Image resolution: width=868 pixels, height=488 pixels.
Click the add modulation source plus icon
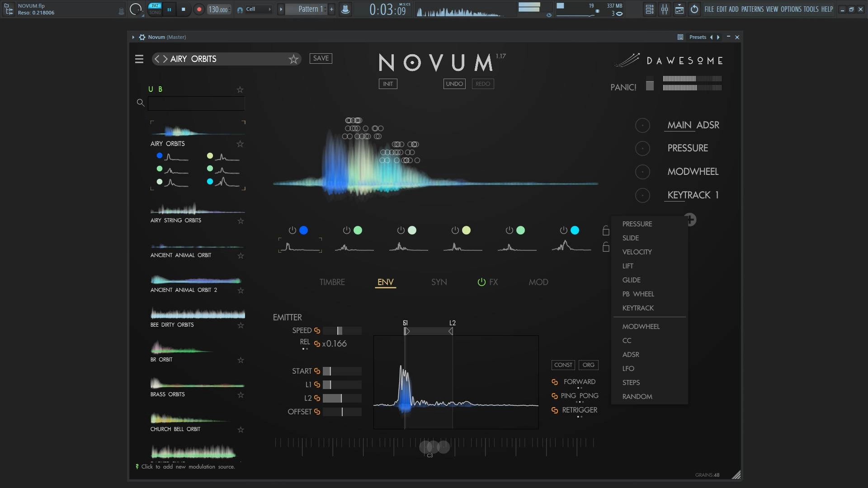pyautogui.click(x=690, y=220)
